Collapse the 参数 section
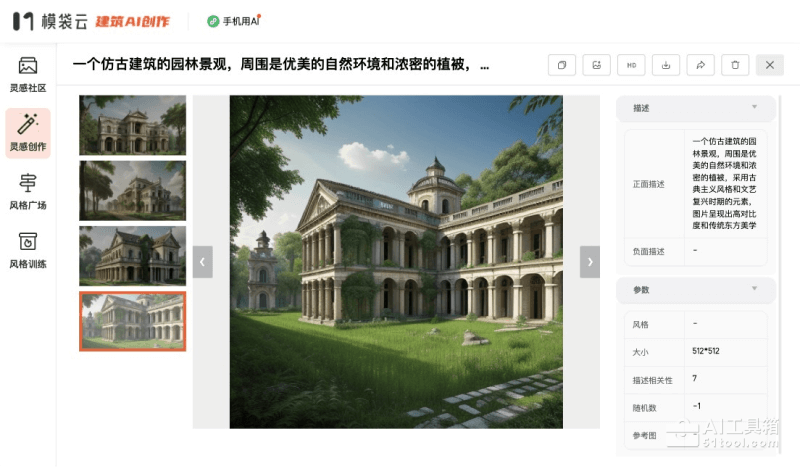The height and width of the screenshot is (467, 800). (754, 289)
